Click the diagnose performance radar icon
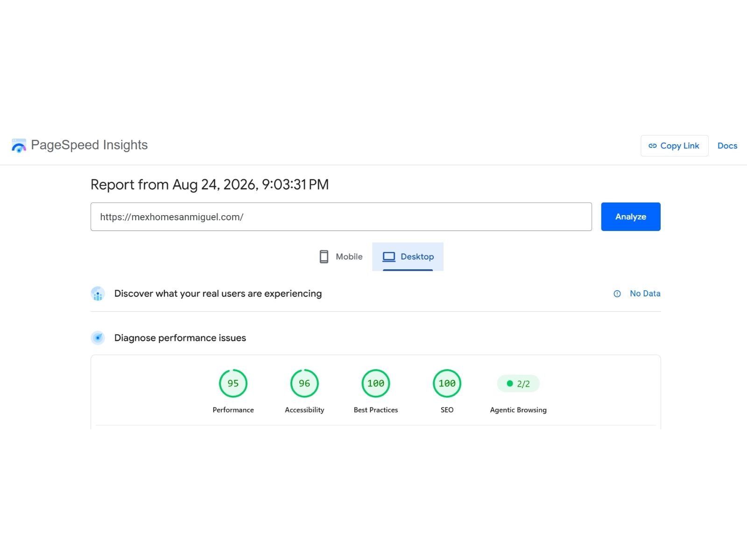 (98, 338)
